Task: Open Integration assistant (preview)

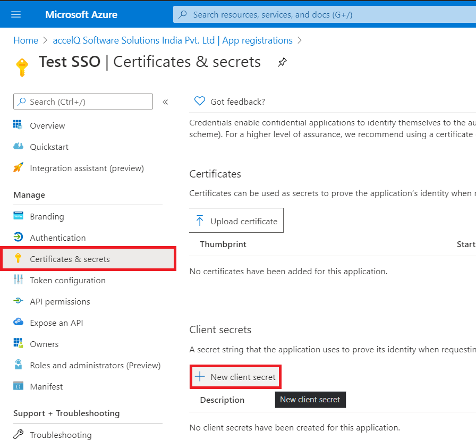Action: (x=88, y=168)
